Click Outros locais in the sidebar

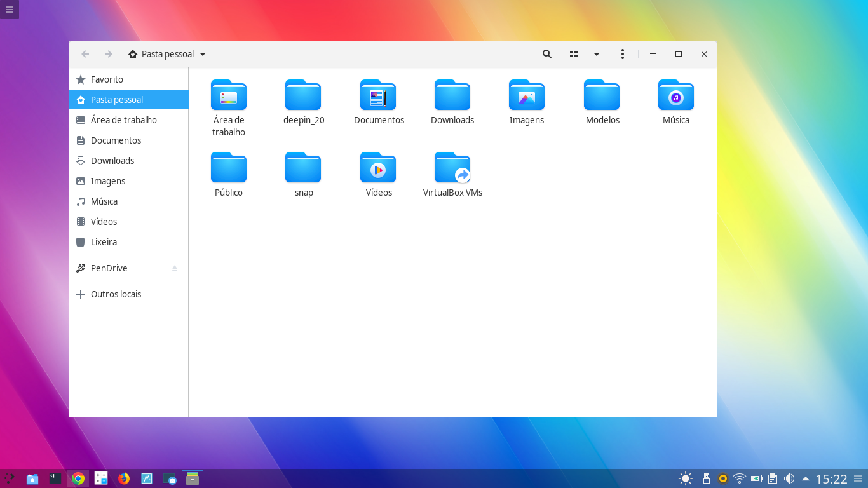point(116,294)
